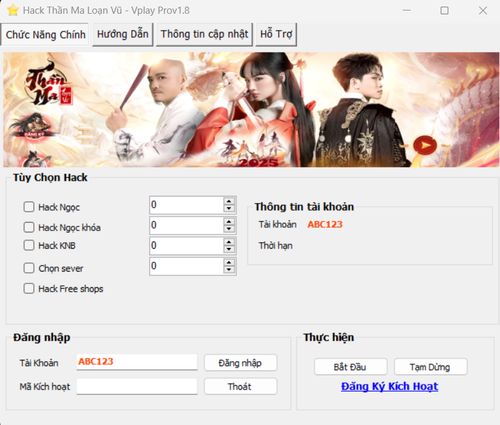Click the Tạm Dừng button
Screen dimensions: 500x425
point(430,367)
